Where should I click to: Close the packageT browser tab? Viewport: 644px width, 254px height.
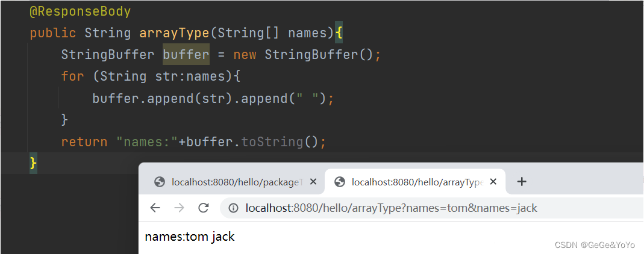(x=313, y=182)
